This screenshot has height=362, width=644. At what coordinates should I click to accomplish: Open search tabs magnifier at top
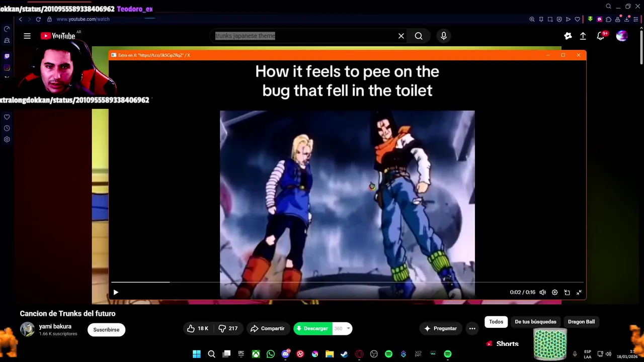(x=608, y=7)
